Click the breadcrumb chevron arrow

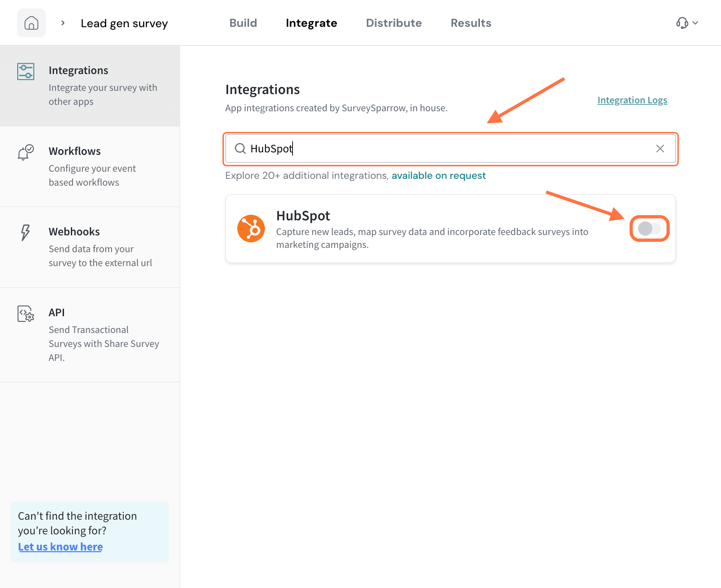pos(63,23)
